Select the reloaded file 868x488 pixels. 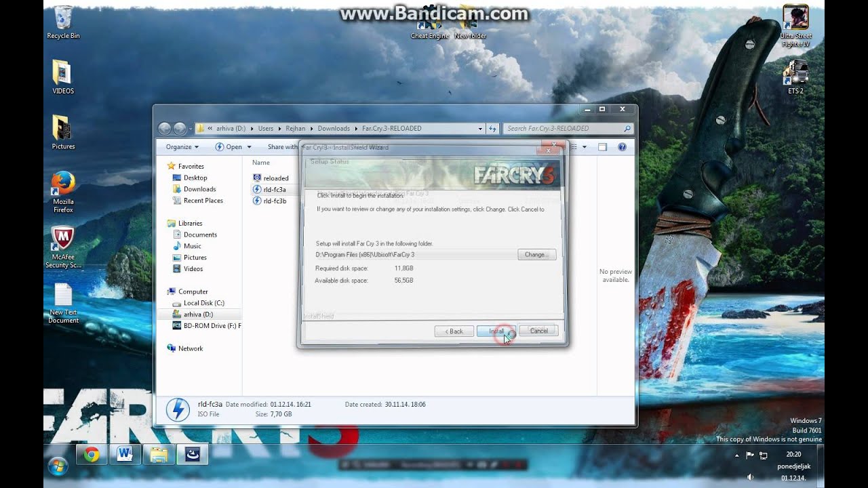click(271, 178)
